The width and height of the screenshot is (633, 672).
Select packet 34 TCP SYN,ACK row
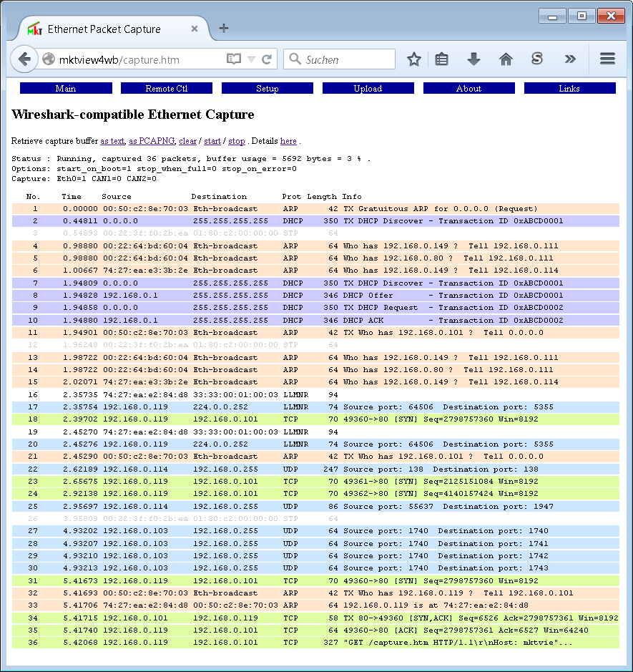point(315,618)
